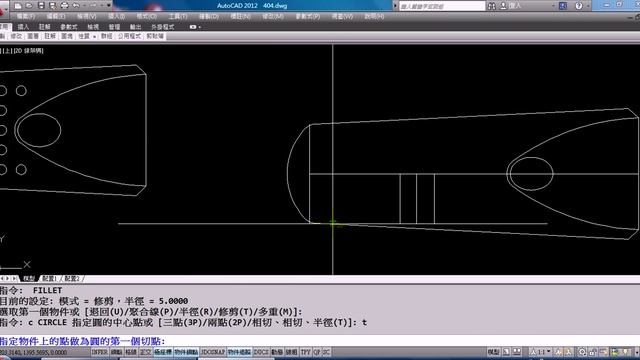Expand the 註解 panel title on second row
The image size is (640, 360).
coord(50,36)
